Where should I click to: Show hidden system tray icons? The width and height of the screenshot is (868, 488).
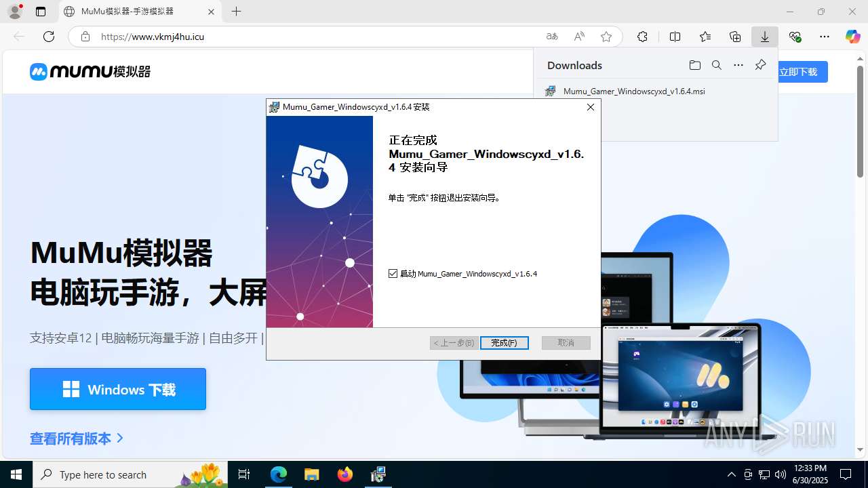[731, 474]
